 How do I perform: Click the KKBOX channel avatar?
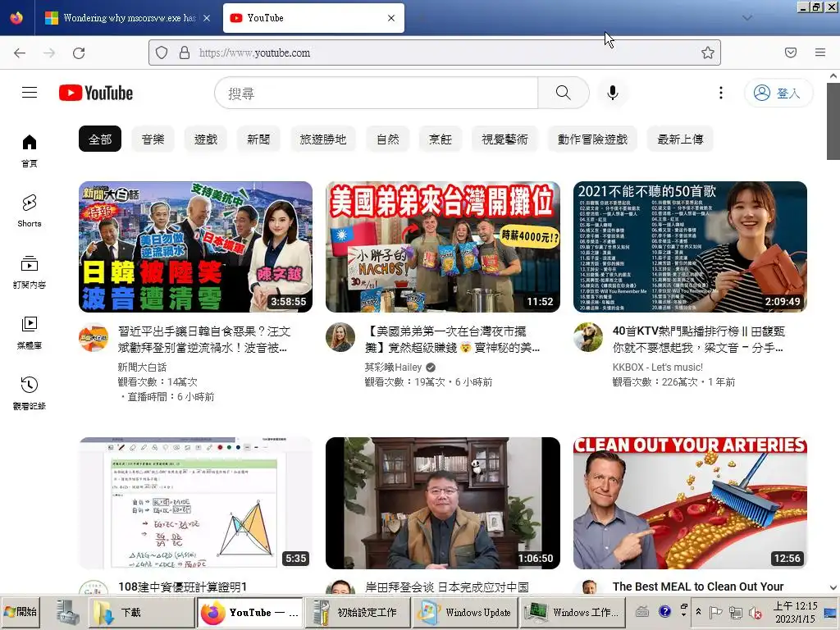[588, 337]
